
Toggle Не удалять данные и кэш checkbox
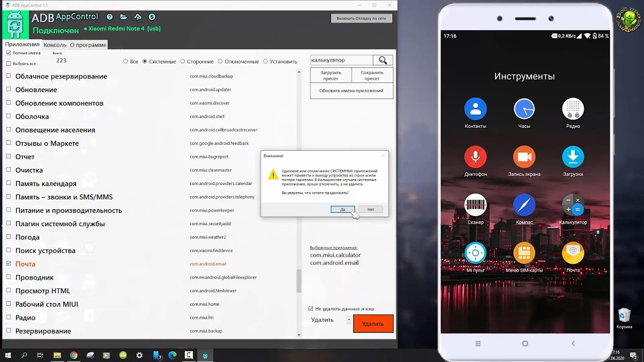coord(310,309)
